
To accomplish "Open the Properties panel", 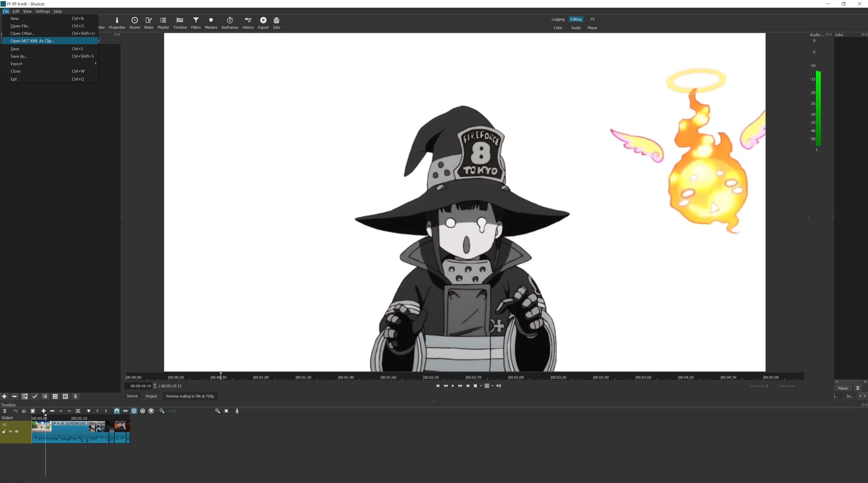I will click(117, 23).
